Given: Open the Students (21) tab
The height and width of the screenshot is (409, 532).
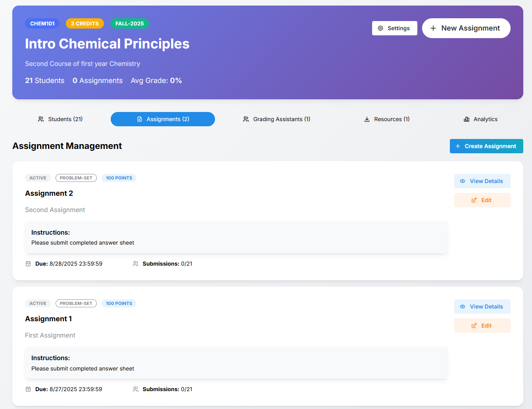Looking at the screenshot, I should click(60, 119).
